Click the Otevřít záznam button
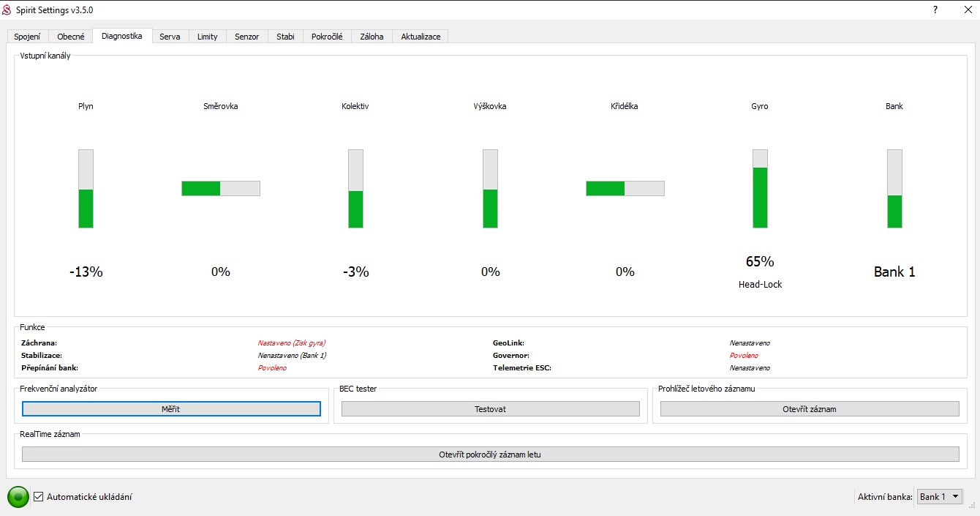This screenshot has width=980, height=516. pos(809,409)
